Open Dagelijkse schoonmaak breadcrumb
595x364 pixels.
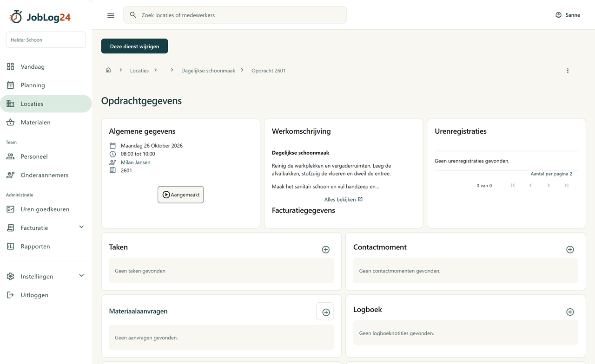pos(208,71)
